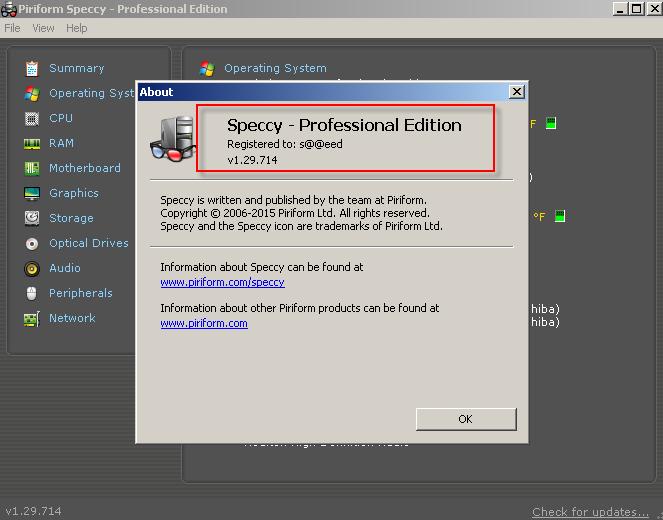
Task: Click the Graphics monitor icon
Action: (32, 193)
